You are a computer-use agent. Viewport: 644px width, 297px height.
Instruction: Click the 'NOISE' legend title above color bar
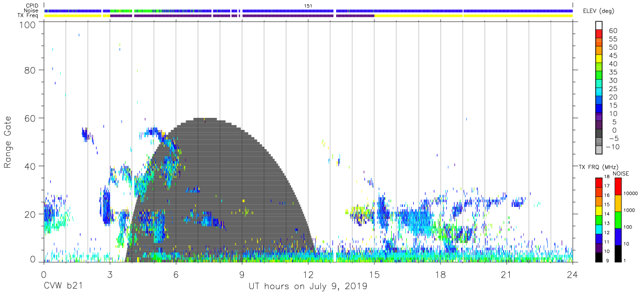pos(621,173)
